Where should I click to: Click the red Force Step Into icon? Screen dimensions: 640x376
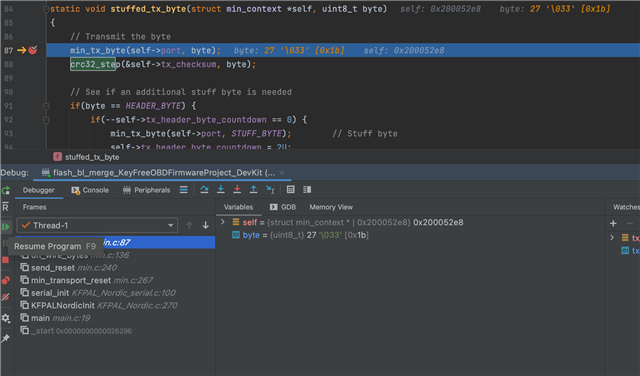(237, 189)
